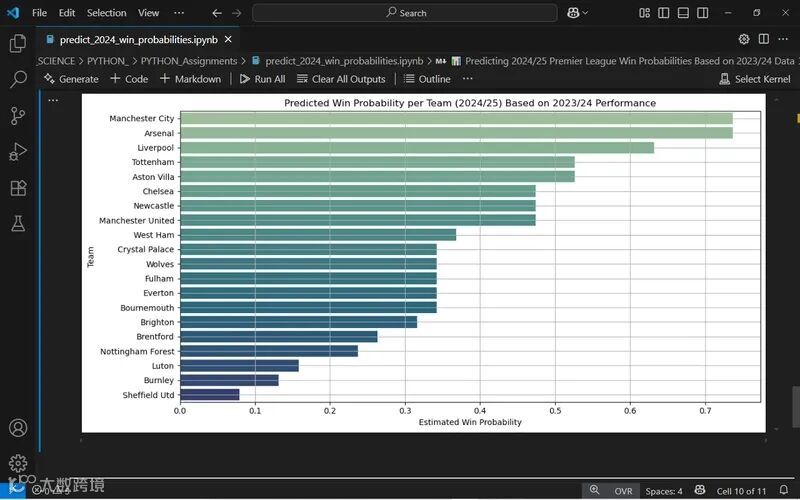Image resolution: width=800 pixels, height=500 pixels.
Task: Open the Search view in activity bar
Action: (x=18, y=79)
